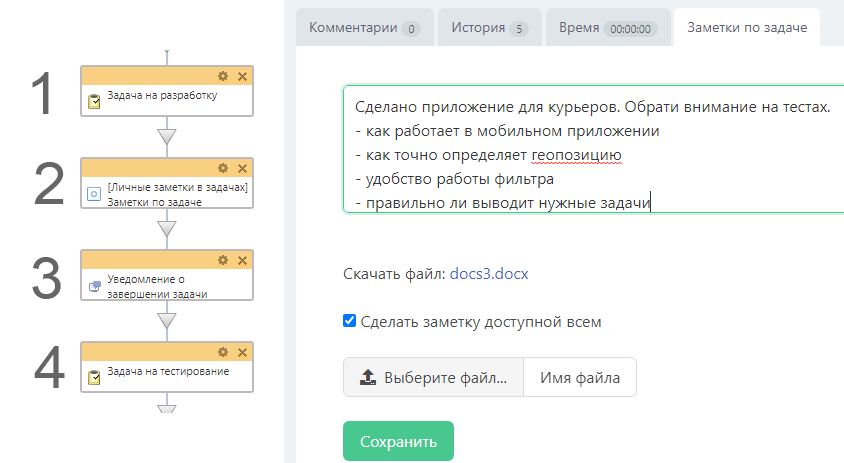Switch to the "Время" tab
The image size is (844, 463).
point(608,27)
